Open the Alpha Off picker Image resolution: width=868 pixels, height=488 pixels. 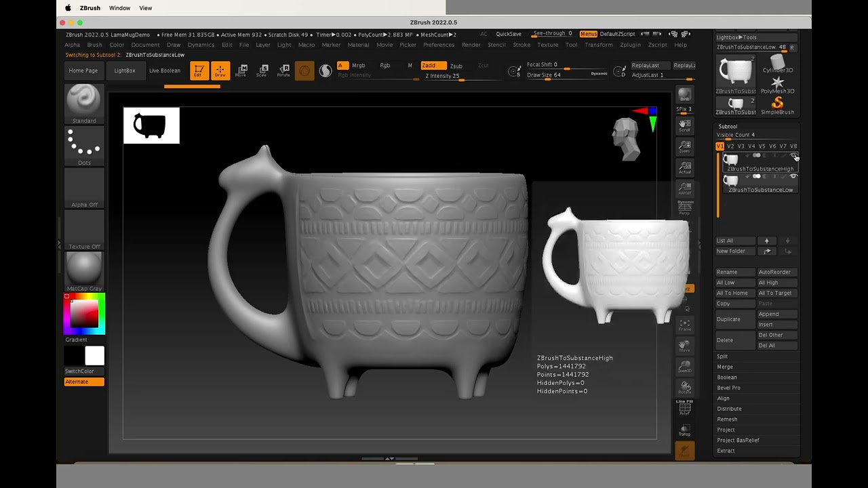coord(84,188)
